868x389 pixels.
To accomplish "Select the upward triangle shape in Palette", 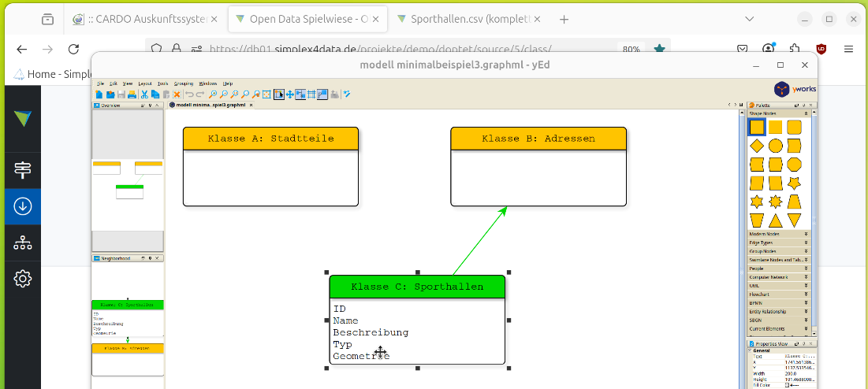I will click(x=776, y=220).
